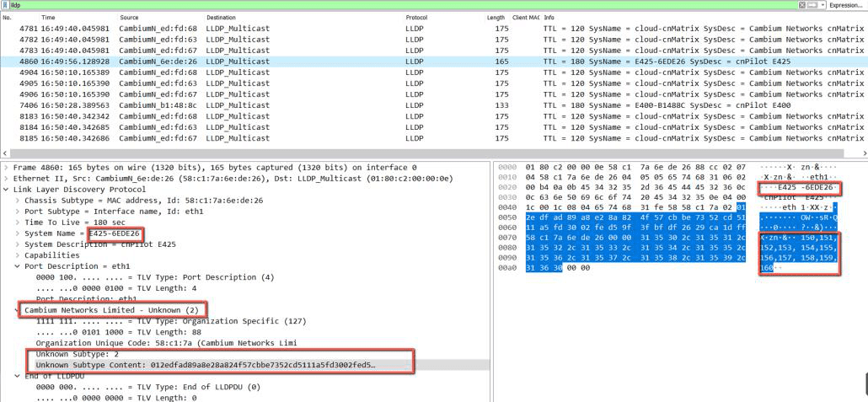This screenshot has height=402, width=868.
Task: Expand the Port Subtype node
Action: 18,212
